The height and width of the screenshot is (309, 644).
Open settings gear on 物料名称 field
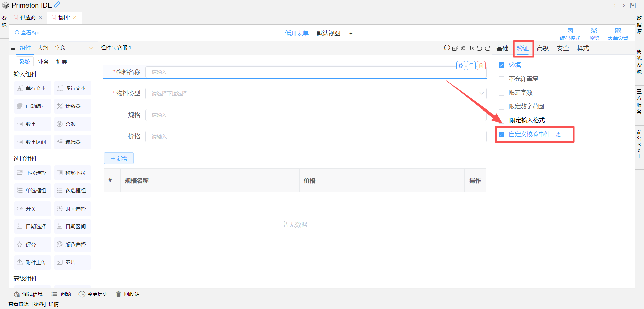click(461, 66)
